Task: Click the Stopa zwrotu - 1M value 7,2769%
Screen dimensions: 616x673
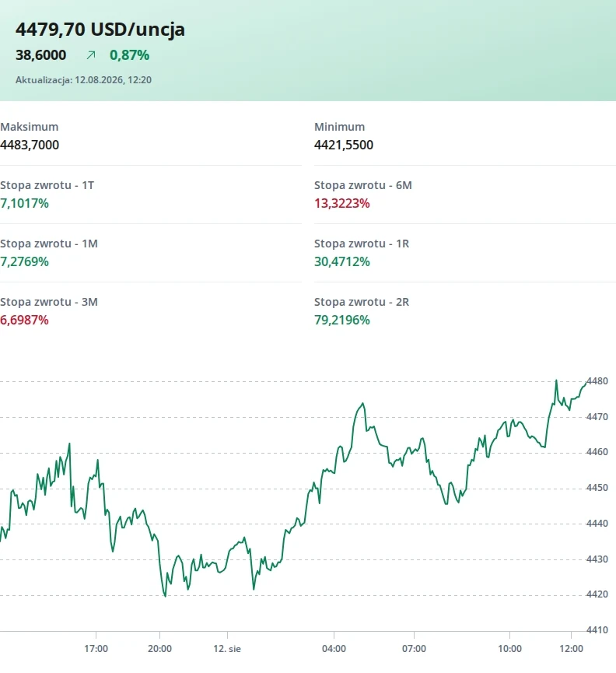Action: (x=24, y=261)
